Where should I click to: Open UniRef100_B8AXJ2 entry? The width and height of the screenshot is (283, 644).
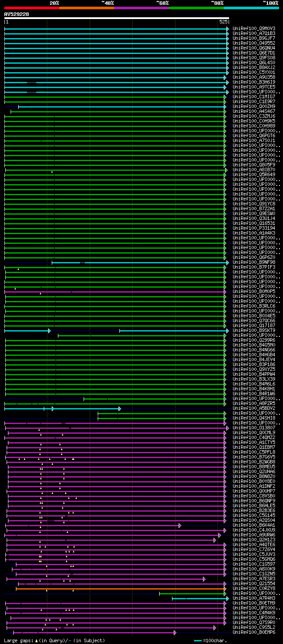(254, 67)
